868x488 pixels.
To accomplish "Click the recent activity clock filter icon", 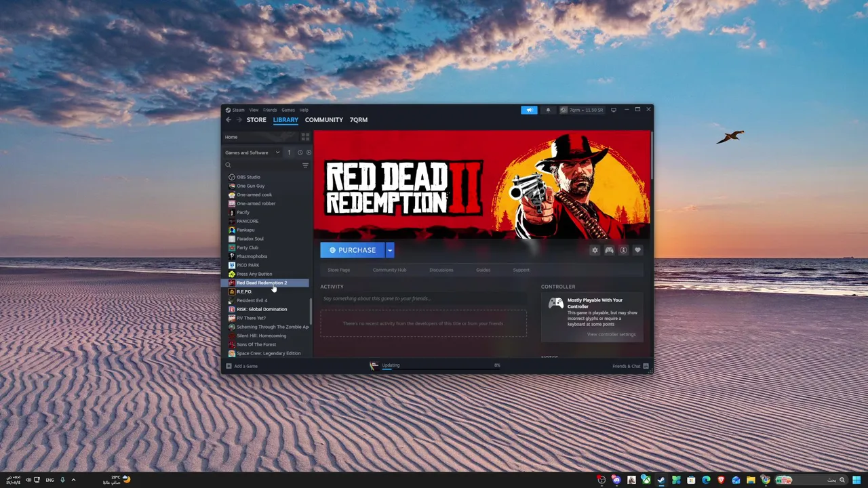I will (300, 152).
